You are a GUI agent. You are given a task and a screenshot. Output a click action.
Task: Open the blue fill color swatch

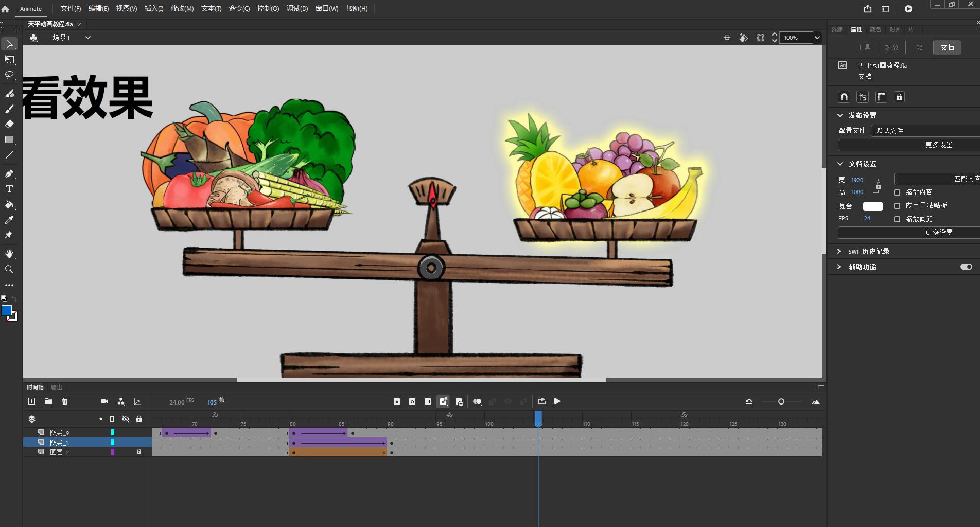pos(7,310)
